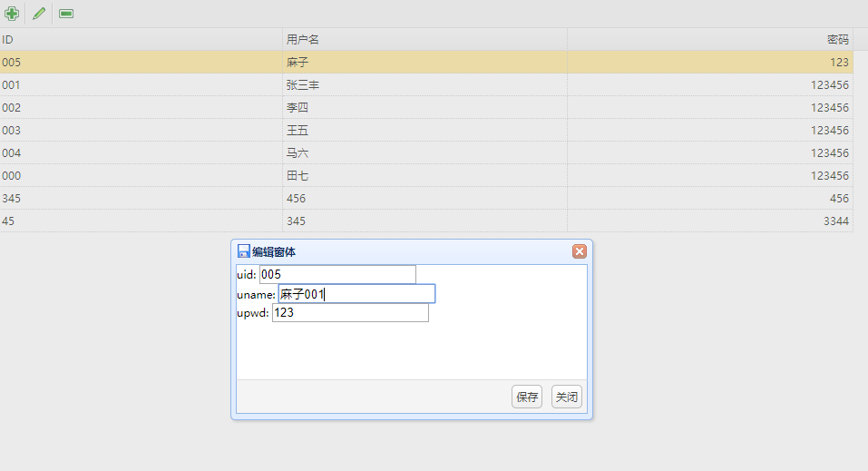Select the row with ID 002

[426, 107]
